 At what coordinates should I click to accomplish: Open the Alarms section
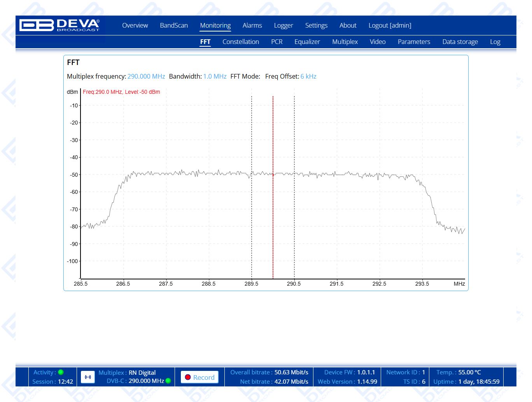point(252,26)
